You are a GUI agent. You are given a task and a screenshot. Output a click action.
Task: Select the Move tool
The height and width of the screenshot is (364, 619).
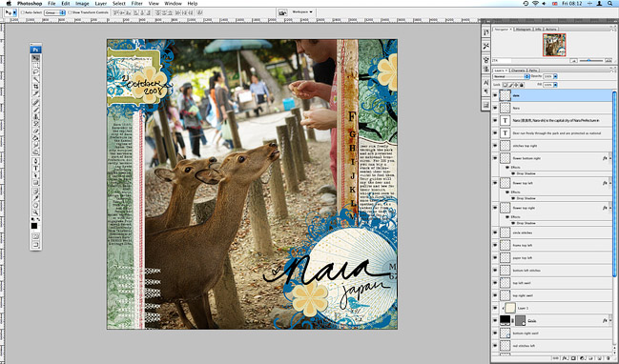coord(35,57)
